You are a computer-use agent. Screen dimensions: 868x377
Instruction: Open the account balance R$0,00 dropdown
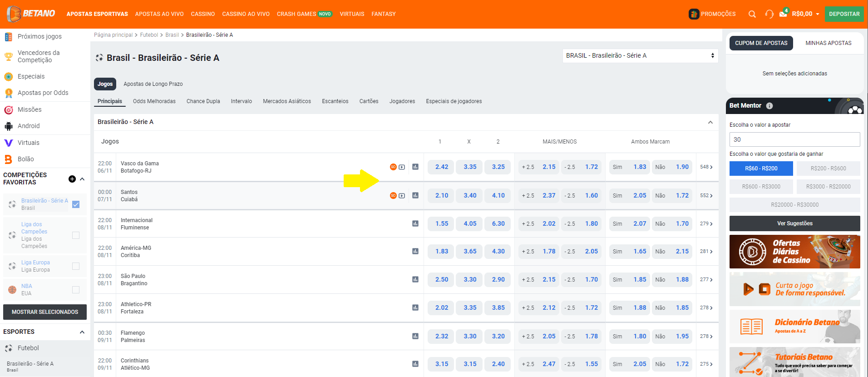806,14
